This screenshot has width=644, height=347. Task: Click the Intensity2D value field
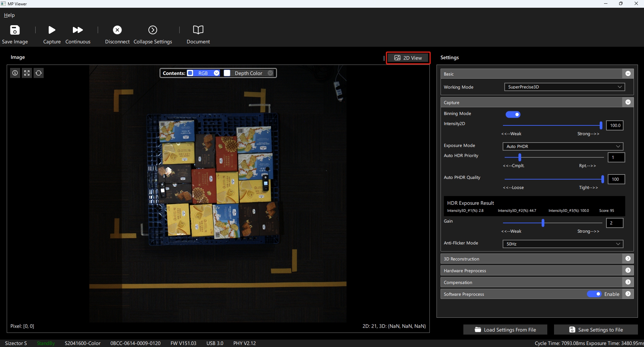[615, 125]
